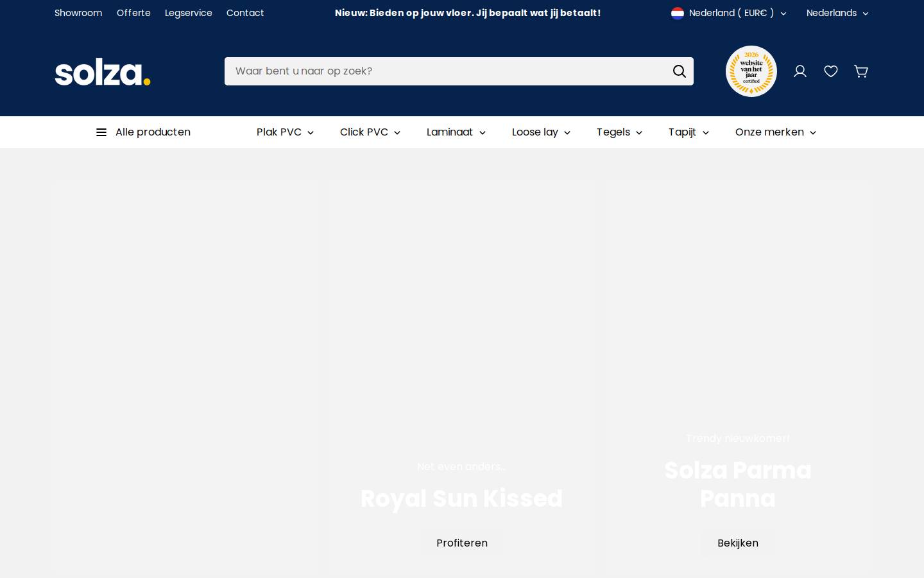Click the Profiteren button
Screen dimensions: 924x578
pos(462,543)
